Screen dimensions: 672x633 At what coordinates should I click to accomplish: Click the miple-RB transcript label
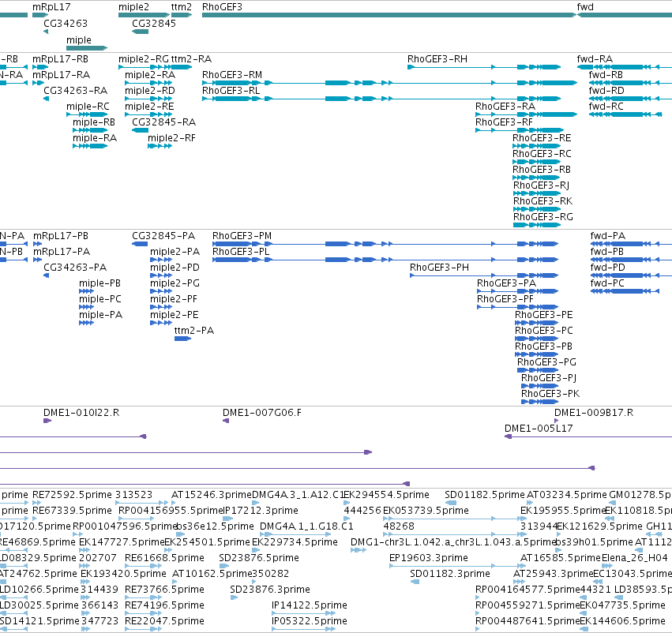pyautogui.click(x=94, y=122)
